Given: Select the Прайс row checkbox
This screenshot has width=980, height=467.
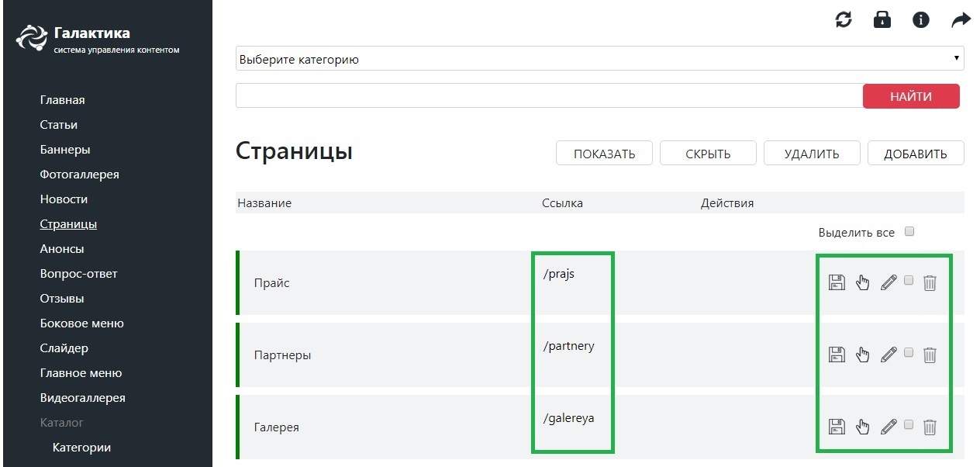Looking at the screenshot, I should coord(909,280).
